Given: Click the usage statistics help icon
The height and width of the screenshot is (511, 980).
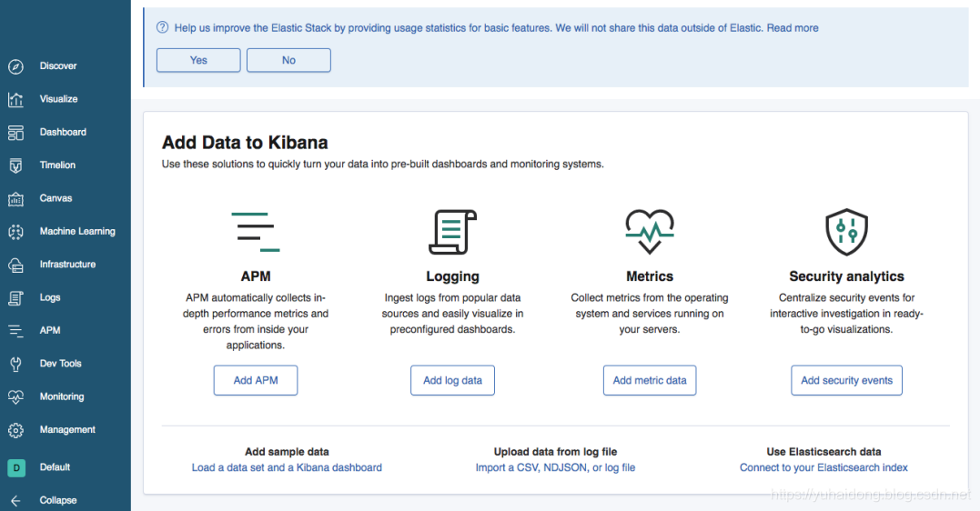Looking at the screenshot, I should pyautogui.click(x=163, y=27).
